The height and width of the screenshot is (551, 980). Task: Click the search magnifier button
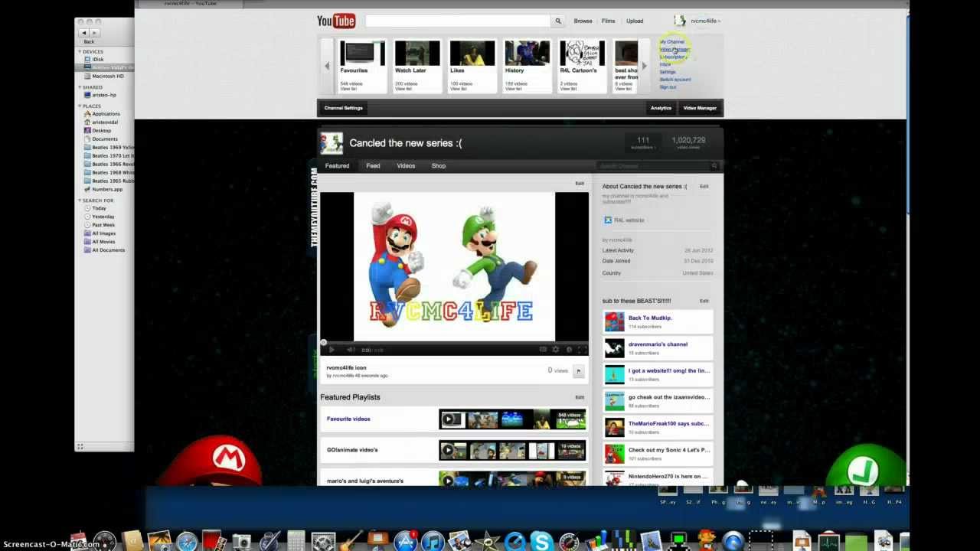pos(558,21)
